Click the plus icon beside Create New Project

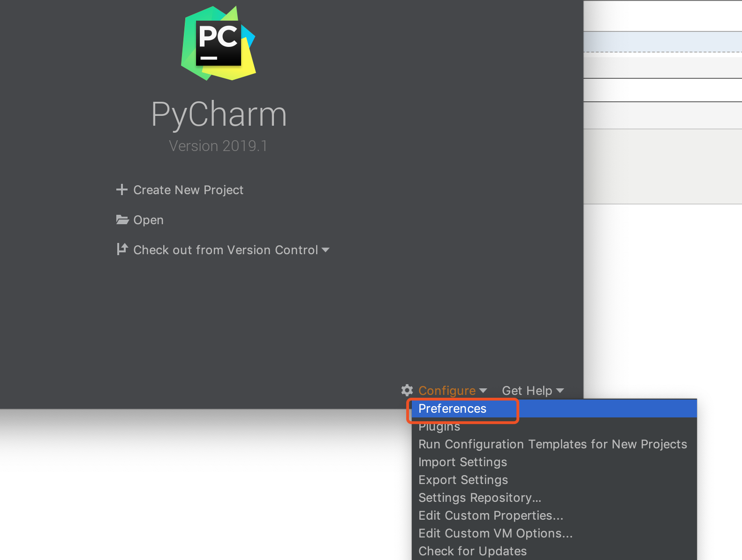(x=122, y=189)
